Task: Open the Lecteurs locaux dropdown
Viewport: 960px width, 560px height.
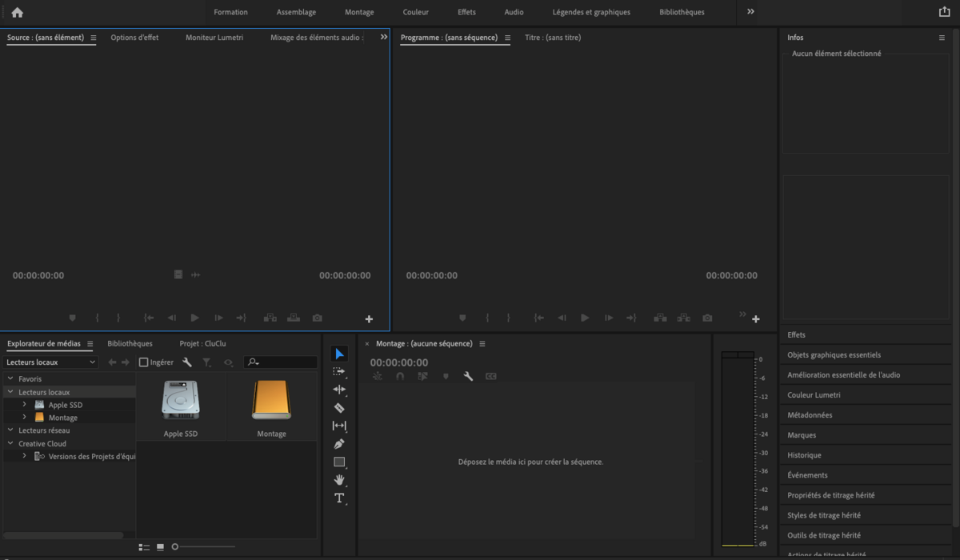Action: click(x=50, y=362)
